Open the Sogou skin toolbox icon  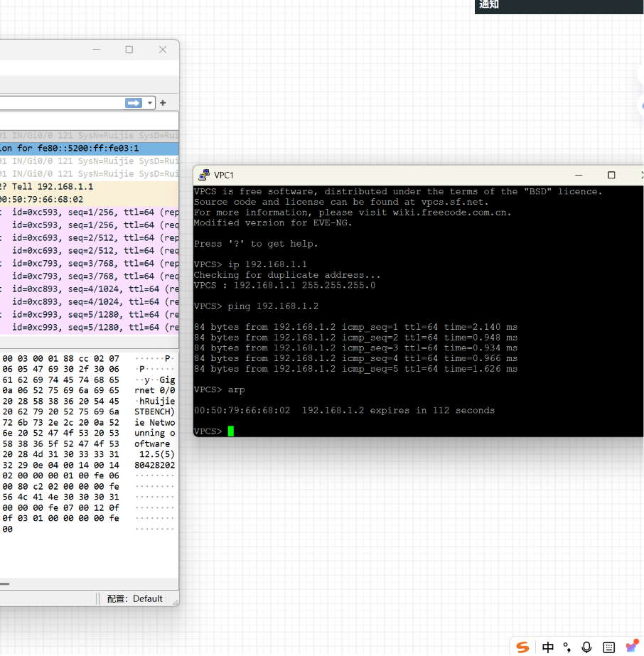[632, 646]
